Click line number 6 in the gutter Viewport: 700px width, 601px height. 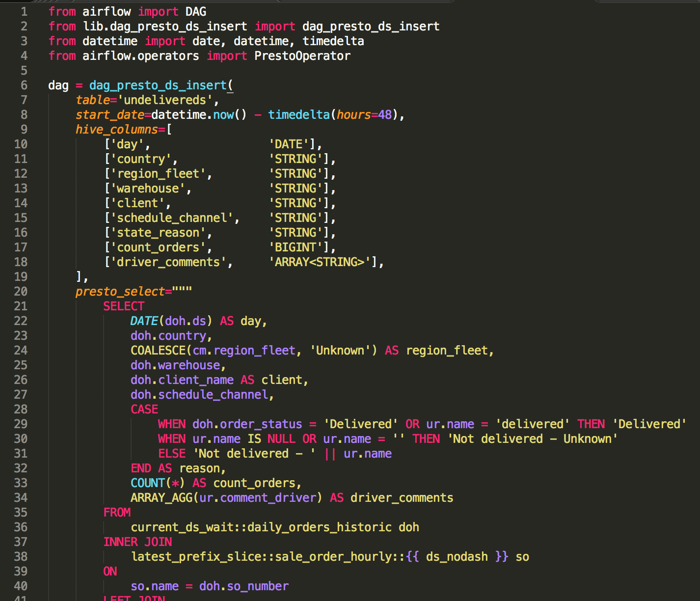point(24,85)
